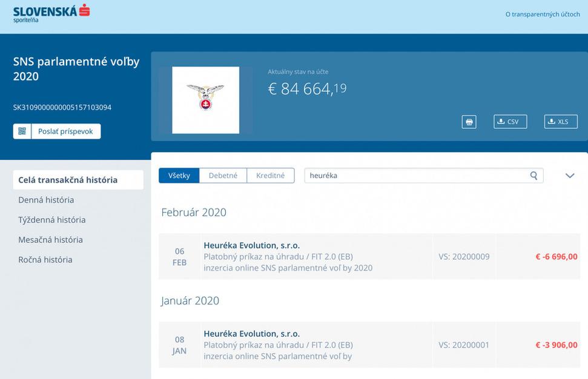Screen dimensions: 588x379
Task: Select the Všetky filter tab
Action: click(x=179, y=176)
